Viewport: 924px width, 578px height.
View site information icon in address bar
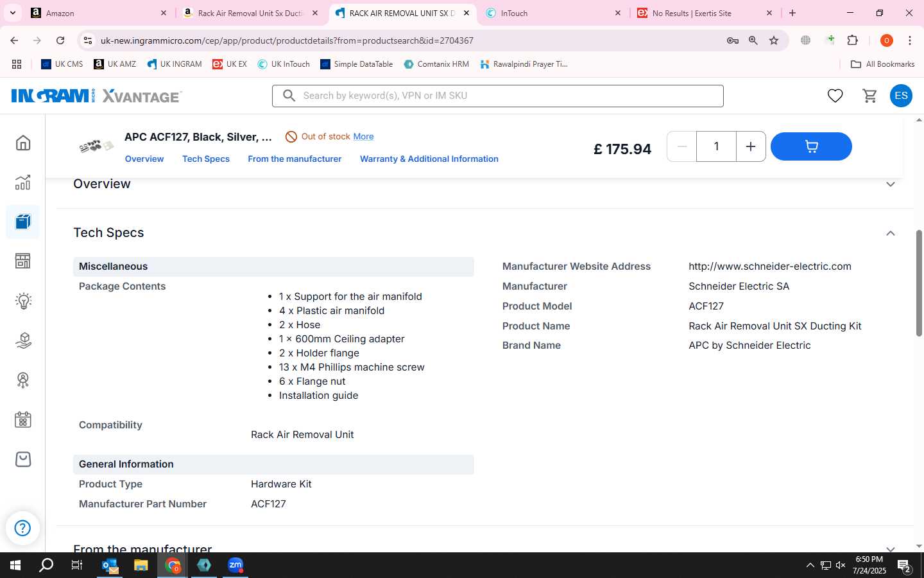pos(87,40)
